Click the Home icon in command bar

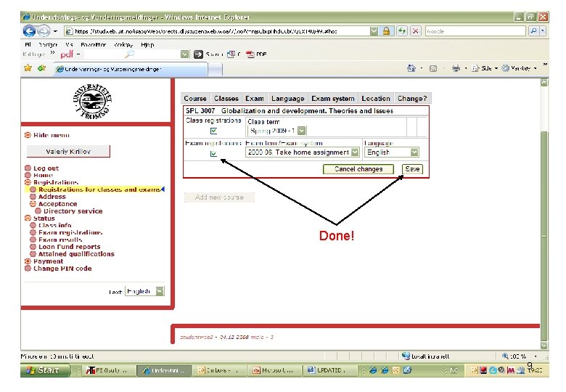(411, 68)
